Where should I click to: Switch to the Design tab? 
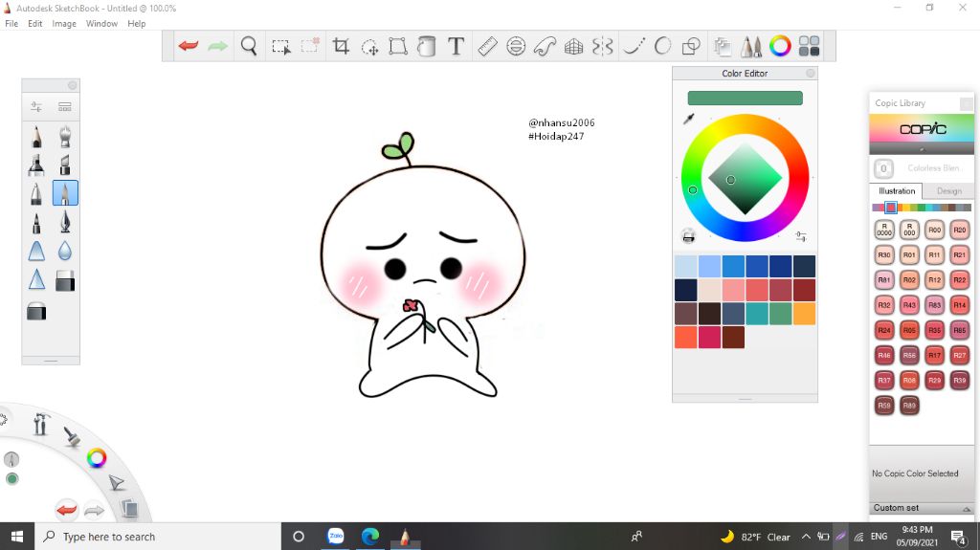[x=948, y=191]
